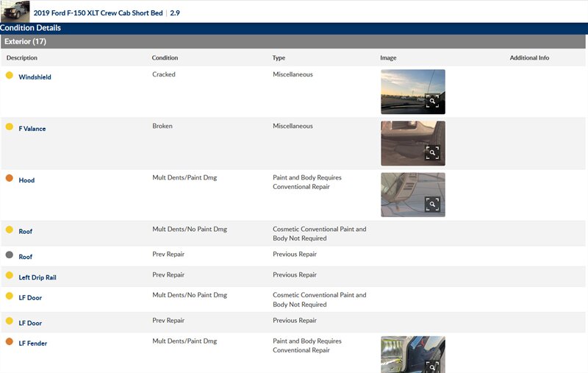Screen dimensions: 588x373
Task: Open the F Valance damage link
Action: pos(32,129)
